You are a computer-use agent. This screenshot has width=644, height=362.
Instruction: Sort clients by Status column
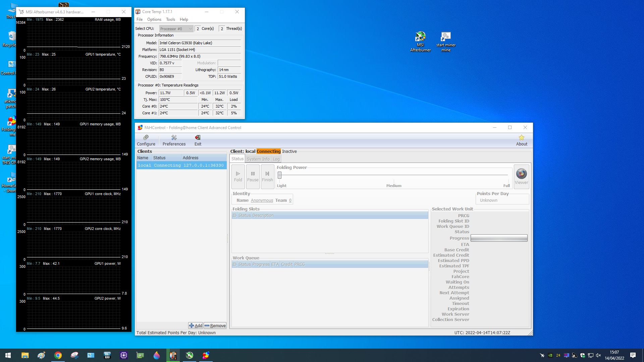pyautogui.click(x=167, y=158)
